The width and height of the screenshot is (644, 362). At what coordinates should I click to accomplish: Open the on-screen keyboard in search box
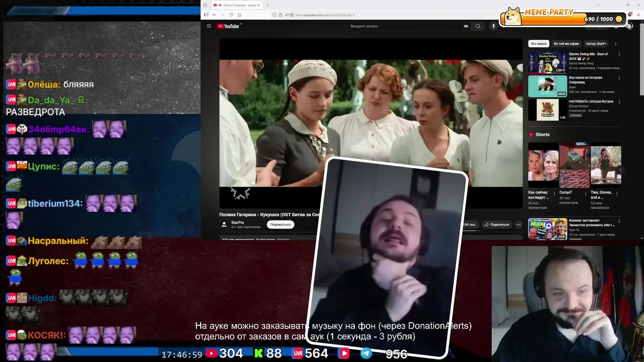coord(466,26)
